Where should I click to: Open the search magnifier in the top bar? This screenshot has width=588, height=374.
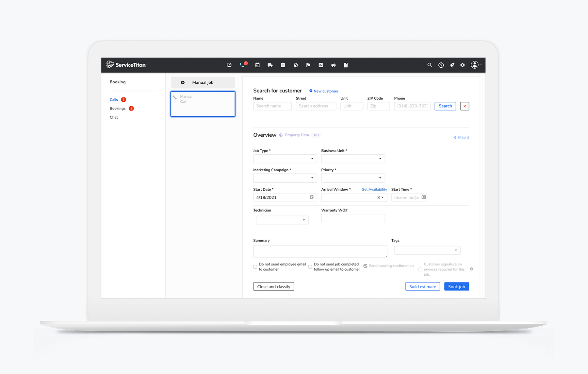pyautogui.click(x=430, y=65)
